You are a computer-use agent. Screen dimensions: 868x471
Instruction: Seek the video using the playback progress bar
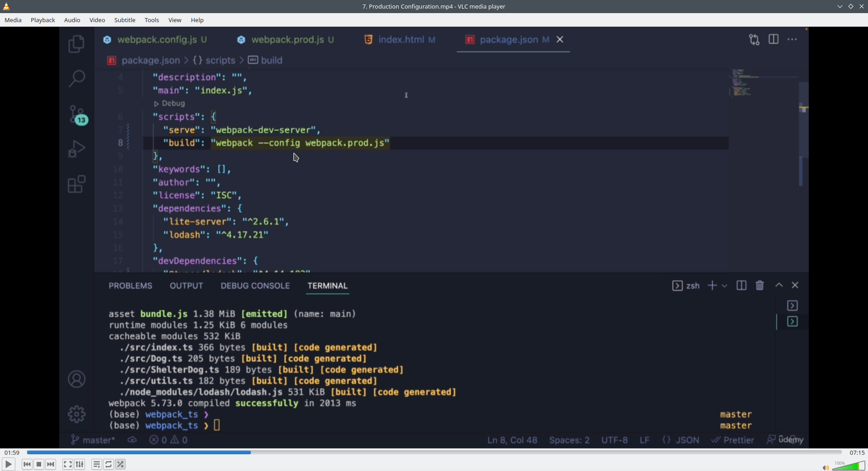[x=434, y=452]
